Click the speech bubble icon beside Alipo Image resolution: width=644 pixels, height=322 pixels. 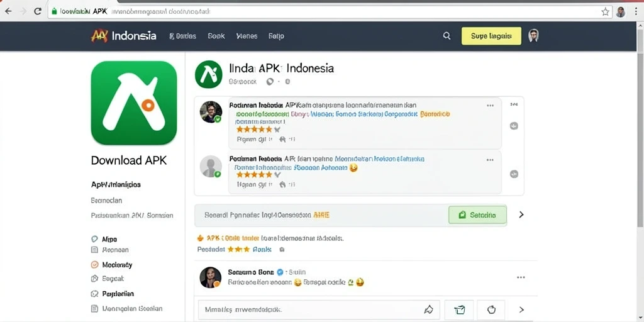point(94,239)
